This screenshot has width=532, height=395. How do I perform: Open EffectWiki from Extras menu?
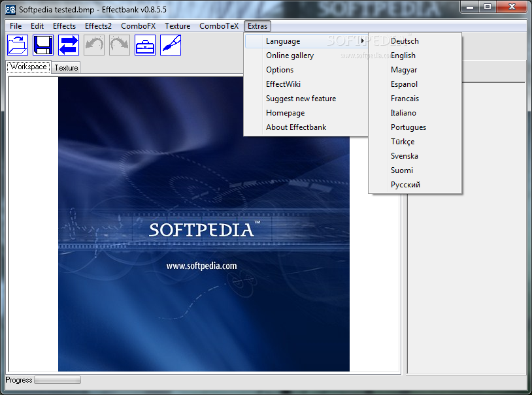tap(307, 84)
